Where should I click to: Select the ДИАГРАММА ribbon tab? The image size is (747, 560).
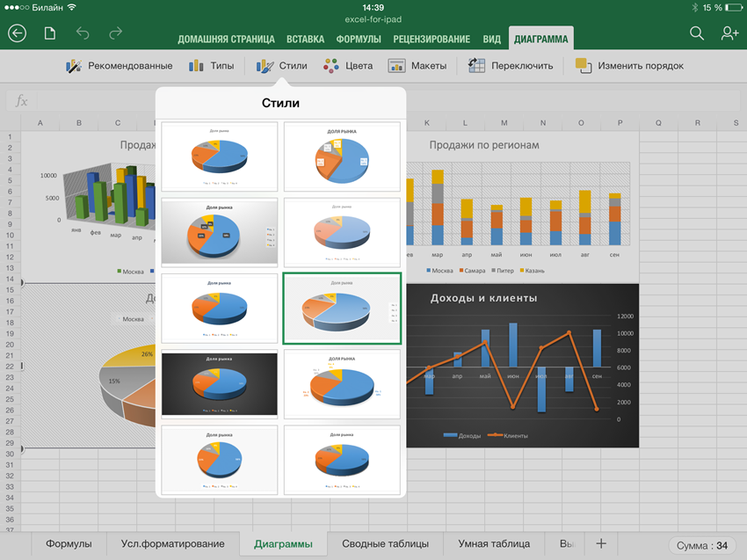coord(541,39)
